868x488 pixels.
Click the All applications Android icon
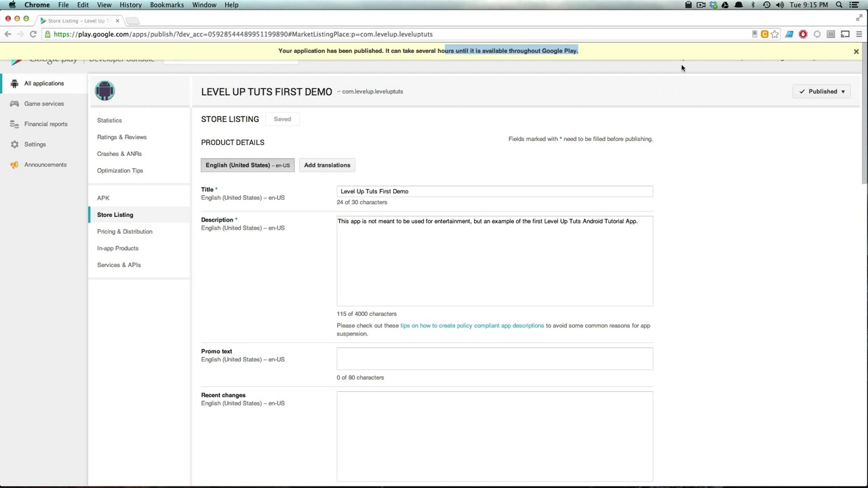click(x=14, y=83)
